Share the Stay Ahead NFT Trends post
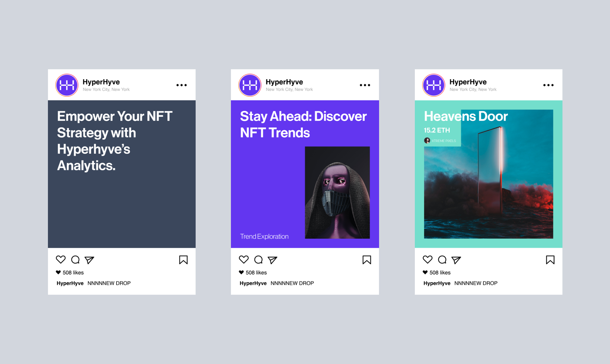The image size is (610, 364). 272,260
